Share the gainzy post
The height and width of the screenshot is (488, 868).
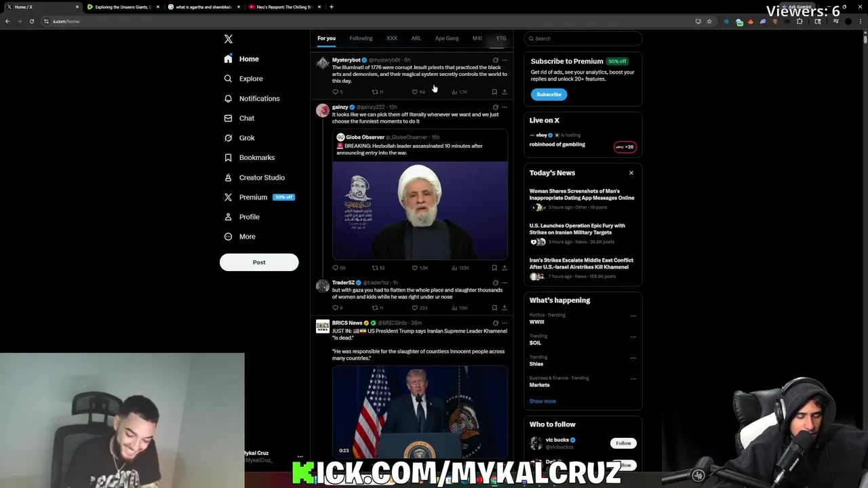tap(504, 268)
